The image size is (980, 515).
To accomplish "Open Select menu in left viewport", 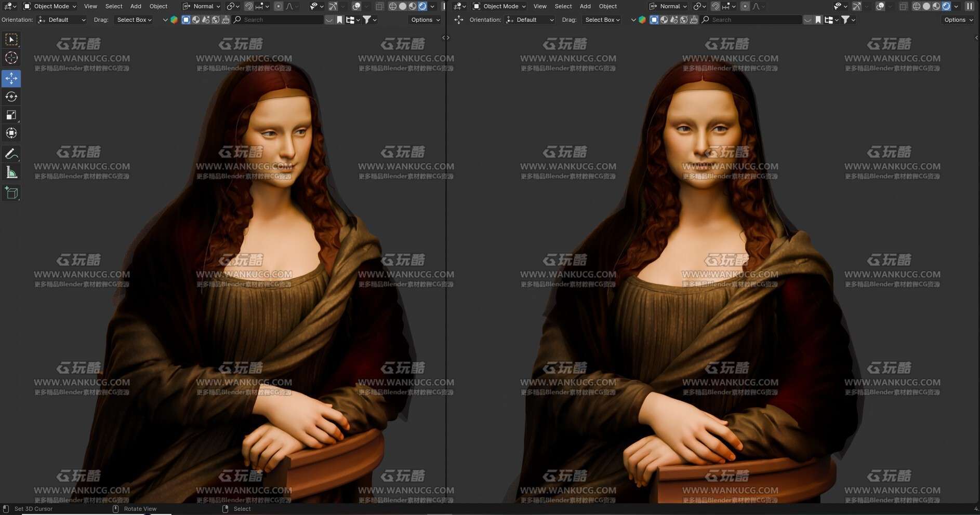I will tap(114, 6).
